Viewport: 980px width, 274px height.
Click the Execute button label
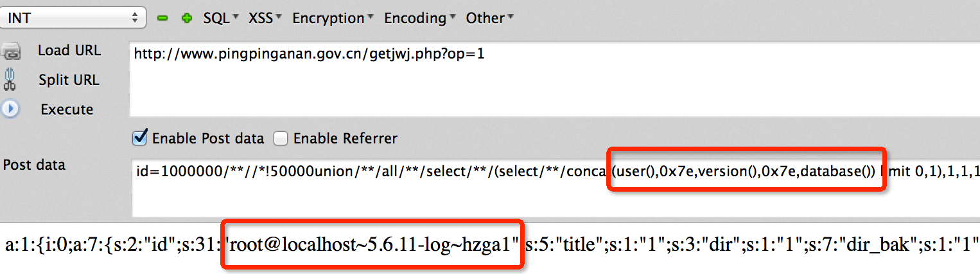pyautogui.click(x=67, y=109)
